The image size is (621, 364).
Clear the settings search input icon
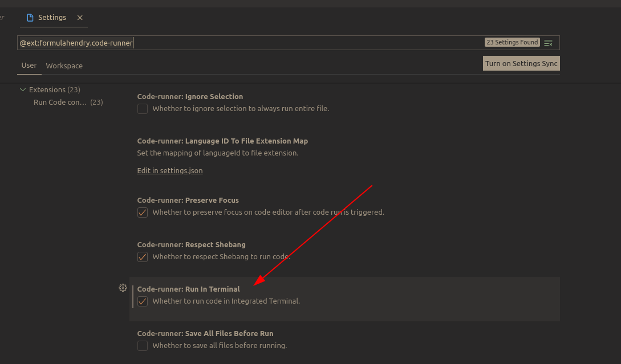point(548,43)
